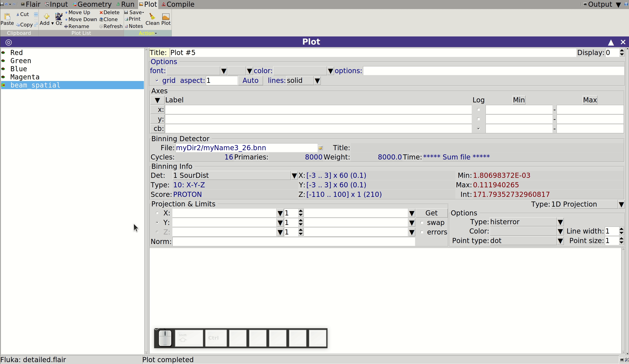Click Move Up in Plot List
This screenshot has height=364, width=629.
(x=78, y=13)
